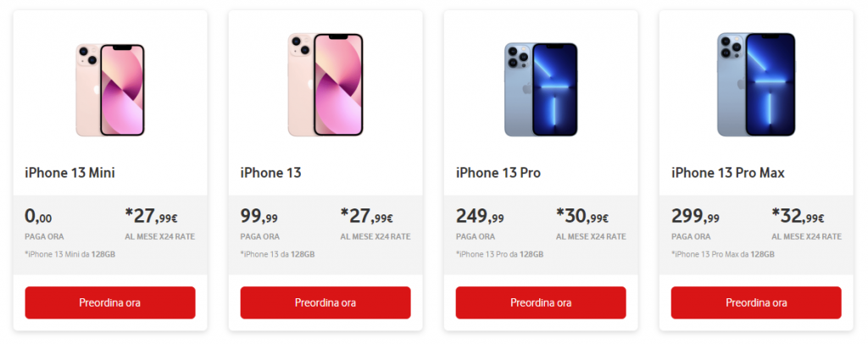This screenshot has width=868, height=344.
Task: Preorder the iPhone 13 Pro Max
Action: pyautogui.click(x=756, y=302)
